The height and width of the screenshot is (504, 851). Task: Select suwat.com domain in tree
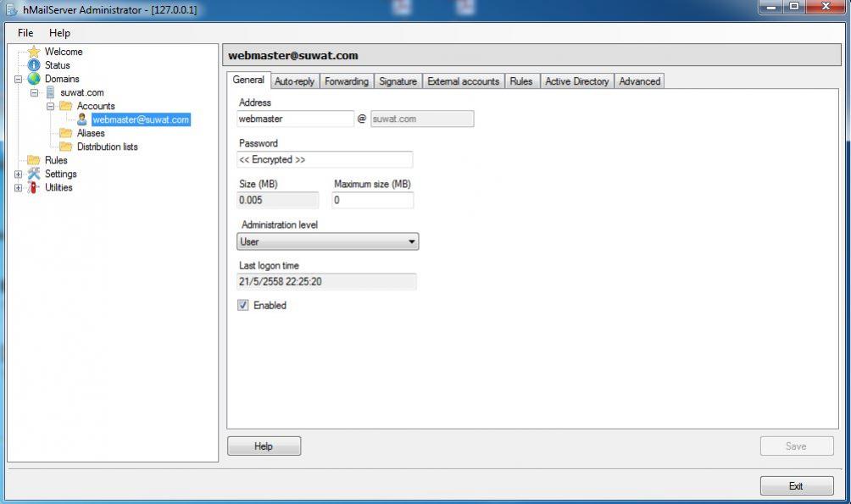coord(82,92)
